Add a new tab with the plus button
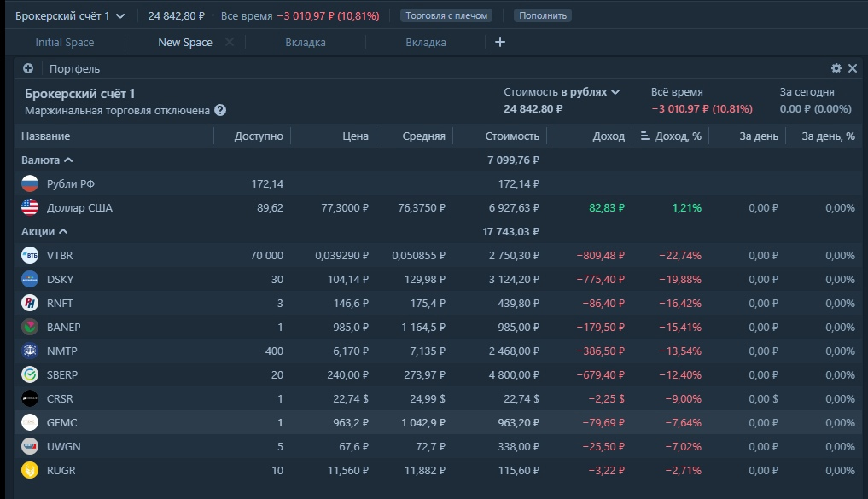The height and width of the screenshot is (499, 868). pos(500,42)
